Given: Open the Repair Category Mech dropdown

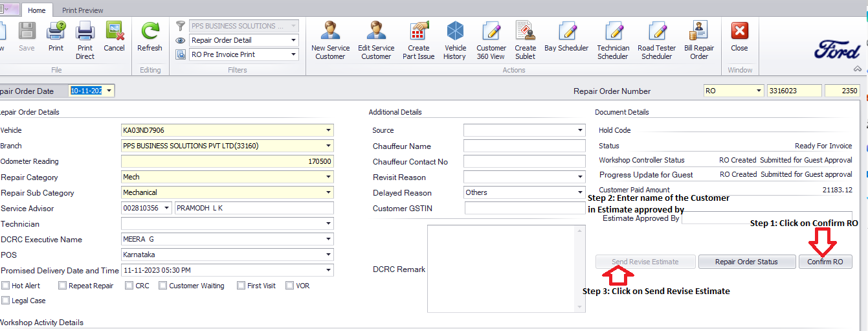Looking at the screenshot, I should coord(329,177).
